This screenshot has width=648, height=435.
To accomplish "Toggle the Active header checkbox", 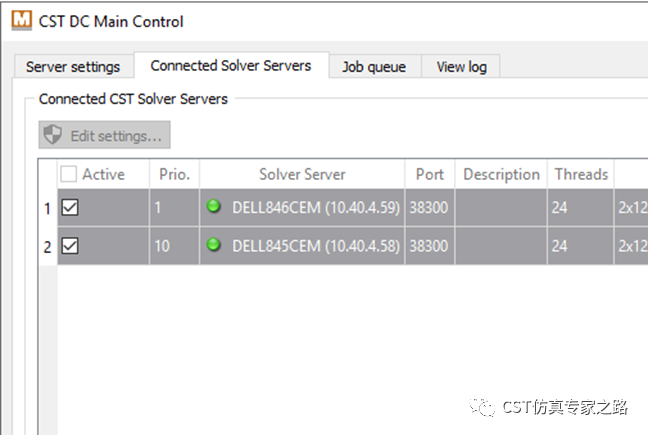I will click(x=68, y=174).
